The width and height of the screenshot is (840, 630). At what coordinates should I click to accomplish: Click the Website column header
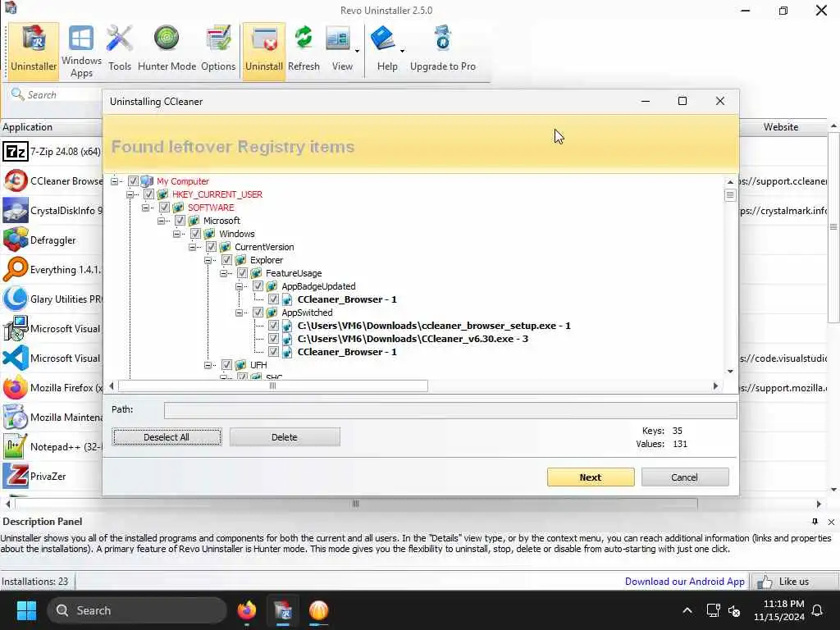click(781, 127)
